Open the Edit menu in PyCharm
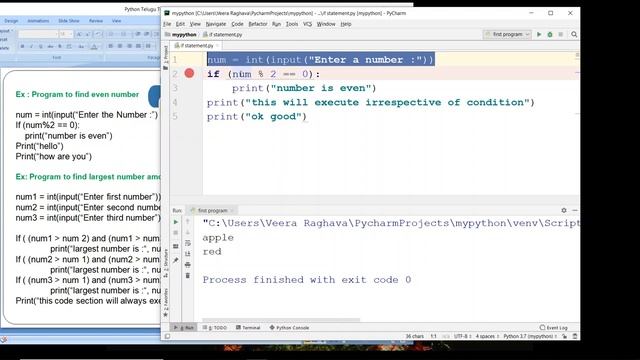This screenshot has height=360, width=640. tap(180, 24)
